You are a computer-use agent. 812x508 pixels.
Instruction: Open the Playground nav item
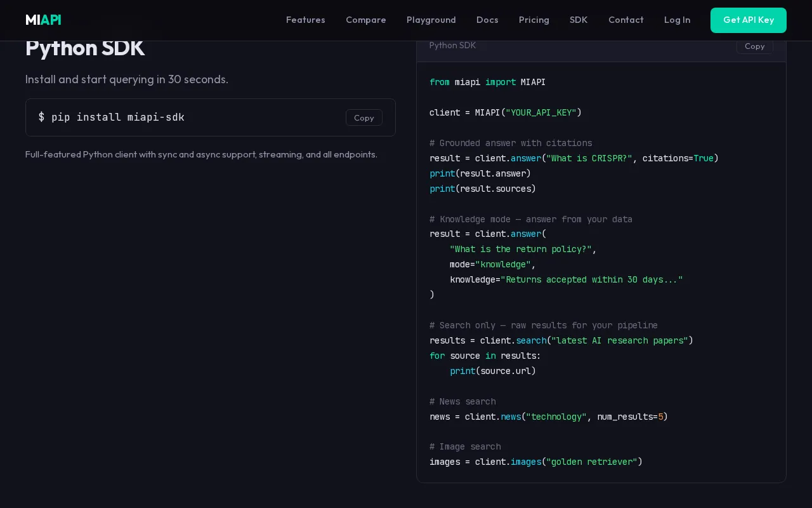tap(431, 20)
